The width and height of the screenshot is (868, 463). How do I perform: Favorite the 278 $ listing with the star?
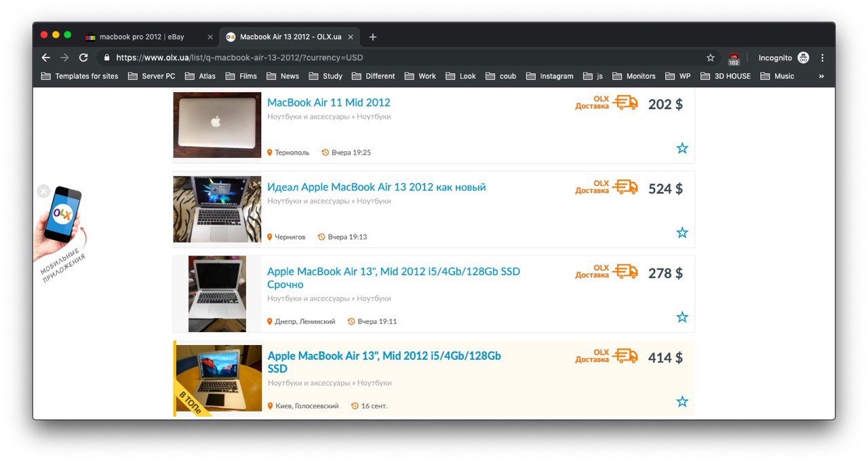[x=682, y=317]
